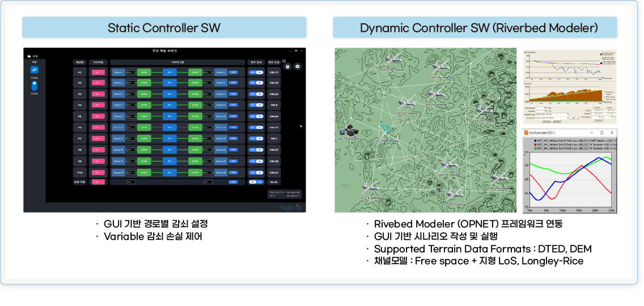Toggle the OFF/ON switch in row #10

(x=256, y=172)
